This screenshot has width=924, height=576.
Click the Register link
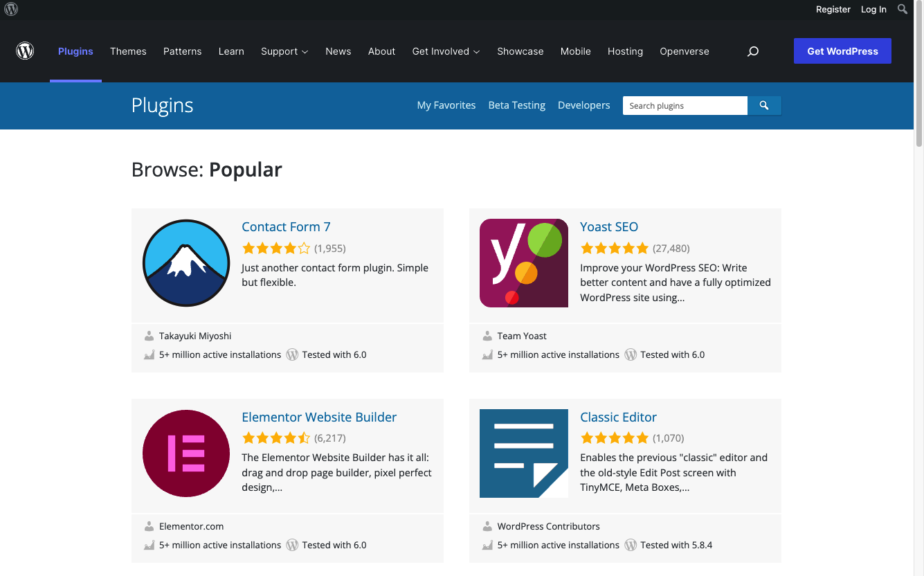click(833, 9)
